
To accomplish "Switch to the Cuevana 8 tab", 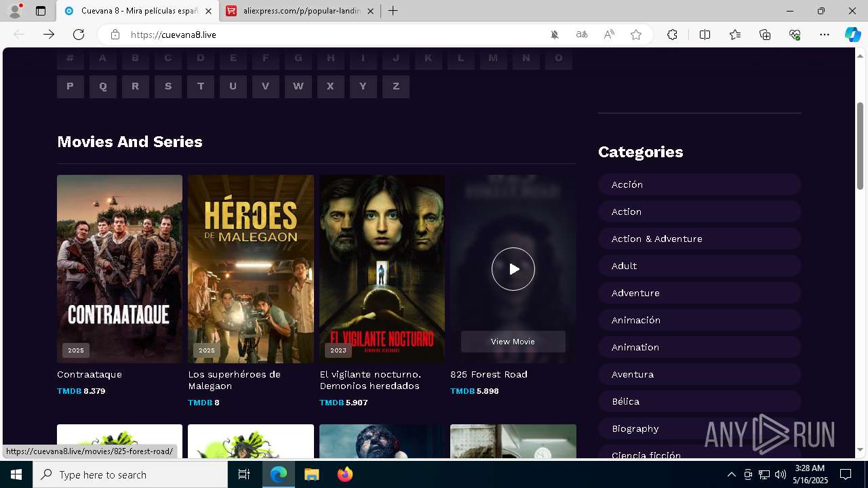I will (138, 11).
